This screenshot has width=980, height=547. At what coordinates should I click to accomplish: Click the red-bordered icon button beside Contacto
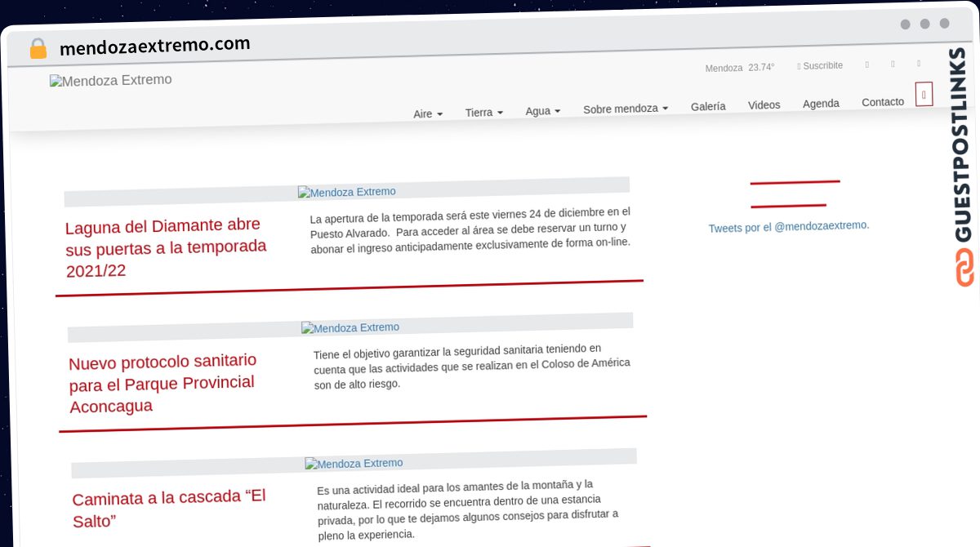click(x=924, y=95)
